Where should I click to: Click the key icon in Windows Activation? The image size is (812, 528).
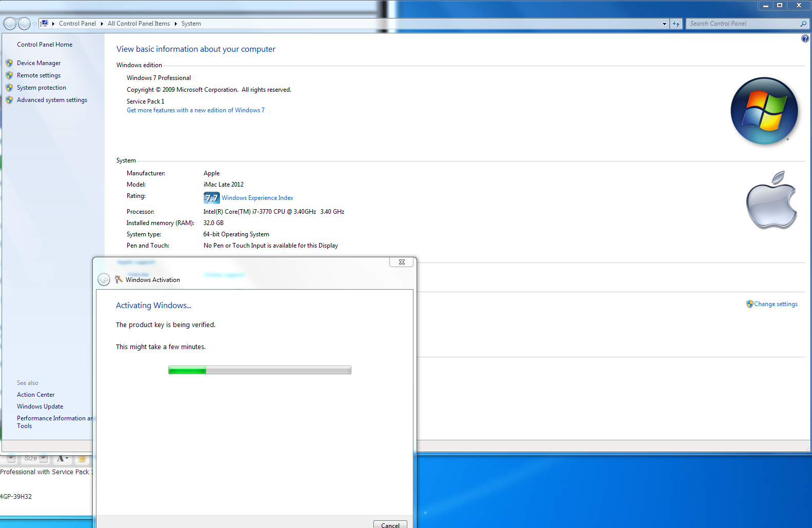coord(118,279)
